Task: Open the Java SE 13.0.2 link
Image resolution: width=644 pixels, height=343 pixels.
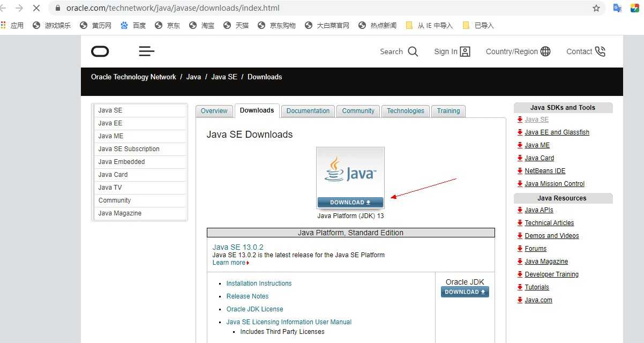Action: [238, 247]
